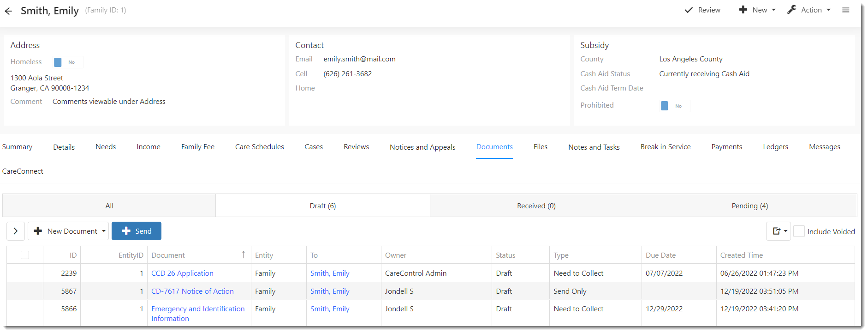
Task: Select the Draft (6) tab
Action: point(322,206)
